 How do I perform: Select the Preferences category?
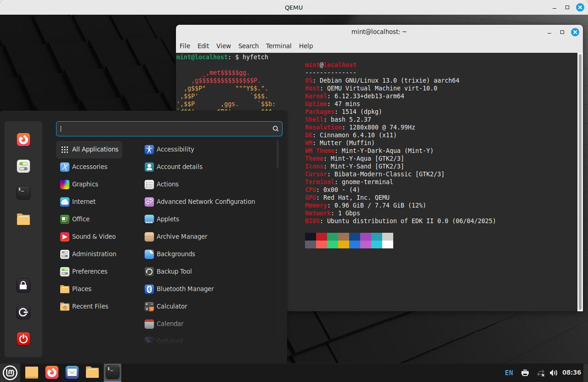(89, 271)
